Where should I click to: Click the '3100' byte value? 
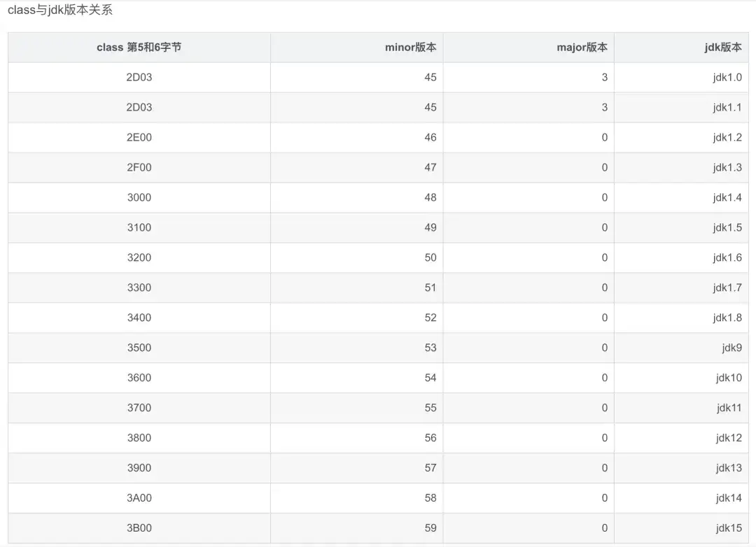pyautogui.click(x=139, y=227)
